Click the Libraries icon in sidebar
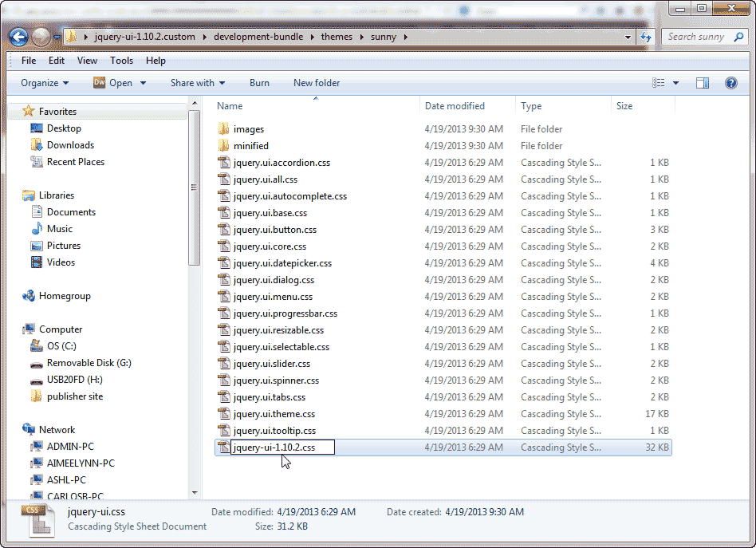The image size is (756, 548). pyautogui.click(x=29, y=195)
